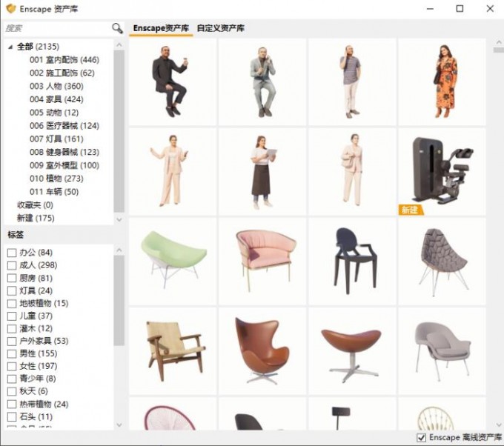Viewport: 504px width, 446px height.
Task: Select the gray womb lounge chair
Action: [x=442, y=351]
